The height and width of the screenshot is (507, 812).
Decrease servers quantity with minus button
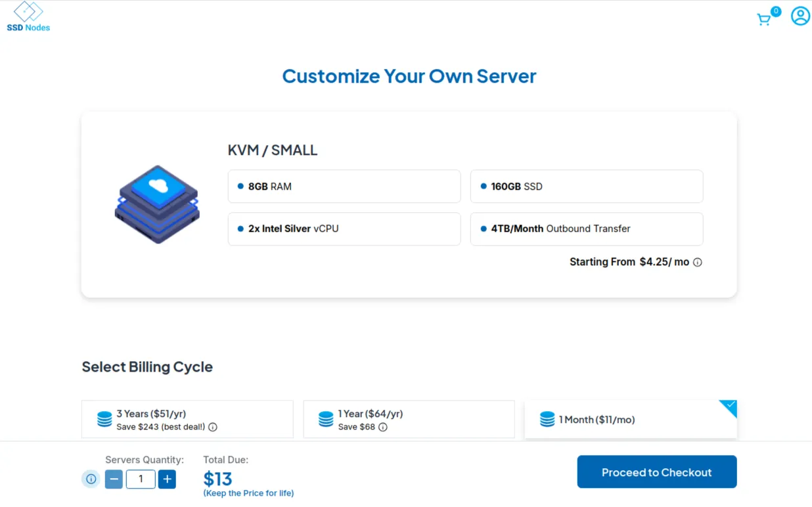coord(114,479)
